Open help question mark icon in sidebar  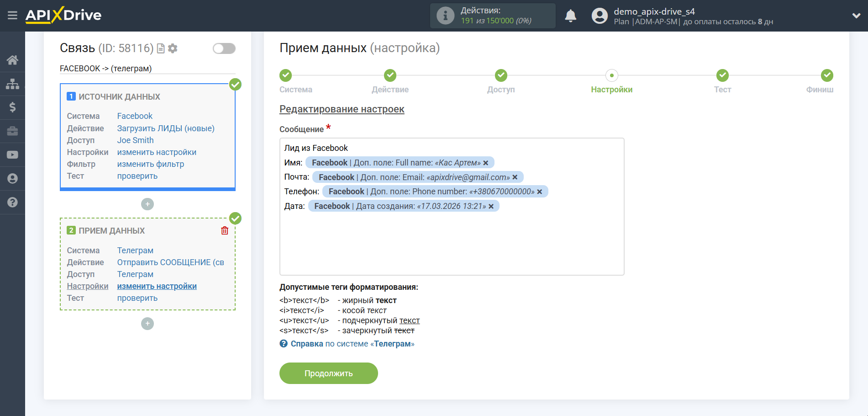point(12,202)
